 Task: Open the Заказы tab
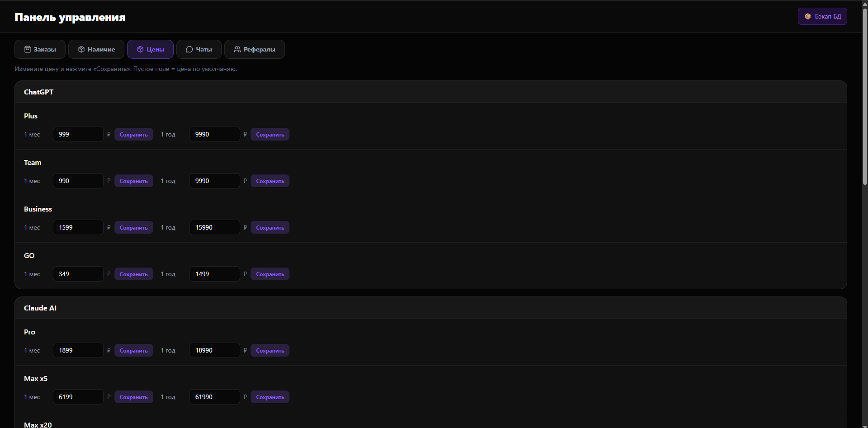(x=40, y=49)
